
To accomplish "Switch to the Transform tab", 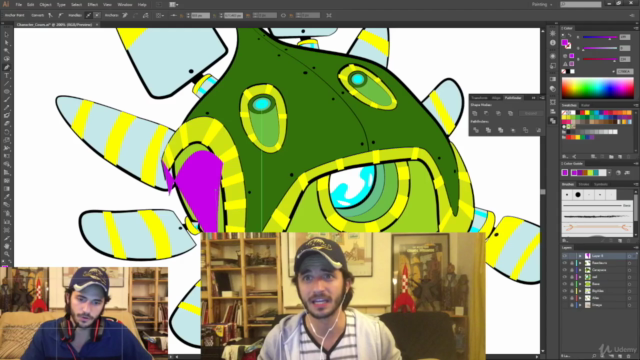I will (480, 98).
